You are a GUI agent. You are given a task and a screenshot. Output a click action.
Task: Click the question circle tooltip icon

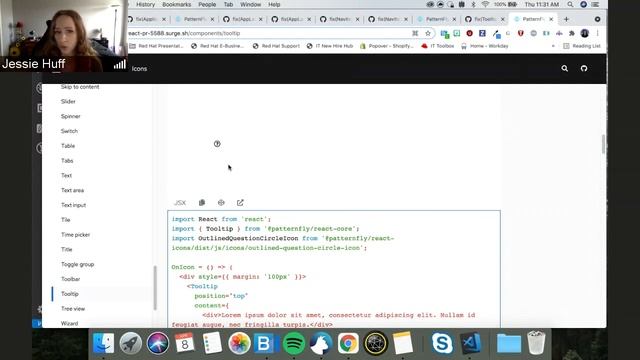pyautogui.click(x=217, y=144)
